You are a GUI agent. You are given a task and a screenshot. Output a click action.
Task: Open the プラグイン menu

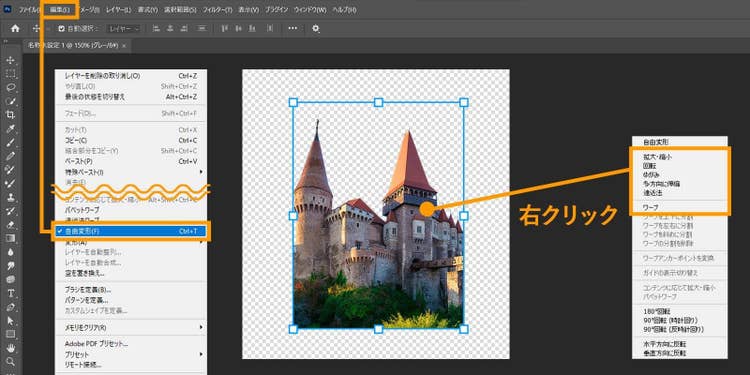[x=276, y=10]
